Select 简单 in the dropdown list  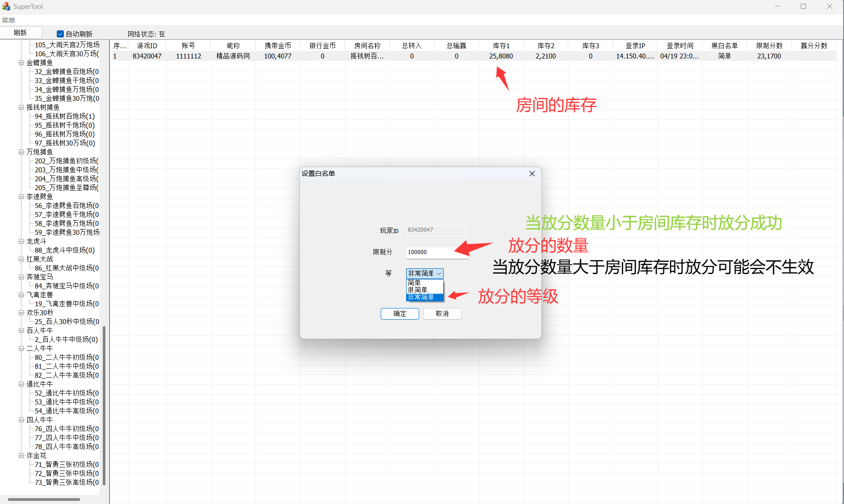[414, 283]
